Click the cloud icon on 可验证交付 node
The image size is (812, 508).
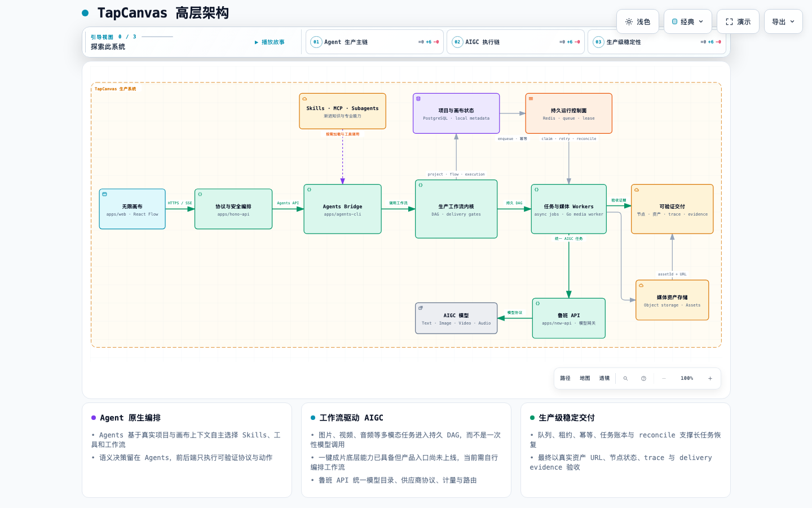coord(637,190)
